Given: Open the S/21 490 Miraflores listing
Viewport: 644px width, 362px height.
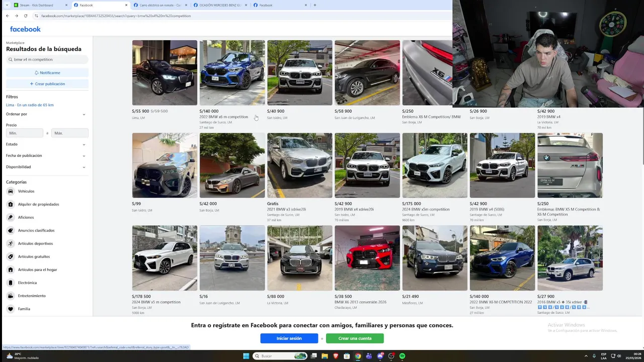Looking at the screenshot, I should (435, 264).
